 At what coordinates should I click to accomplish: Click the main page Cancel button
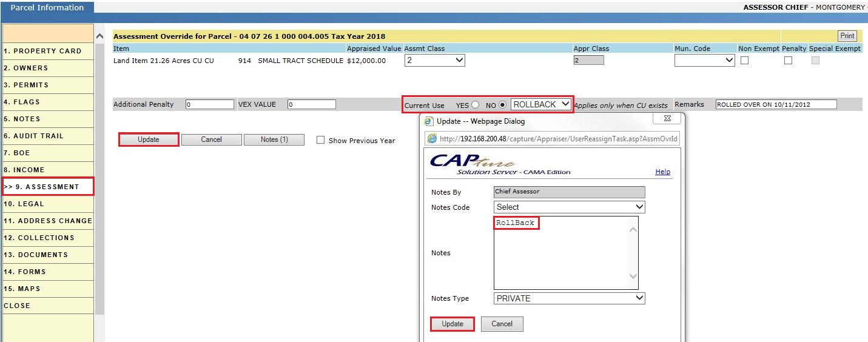pyautogui.click(x=211, y=139)
